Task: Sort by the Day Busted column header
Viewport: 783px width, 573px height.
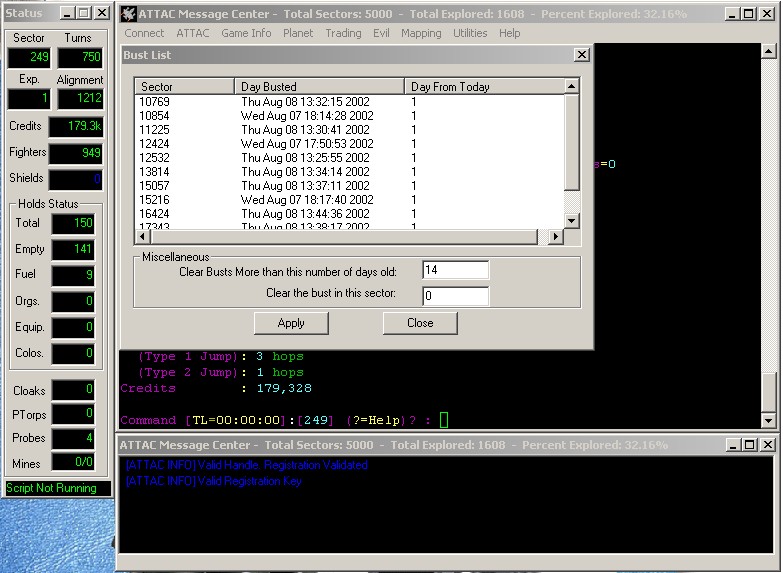Action: click(319, 87)
